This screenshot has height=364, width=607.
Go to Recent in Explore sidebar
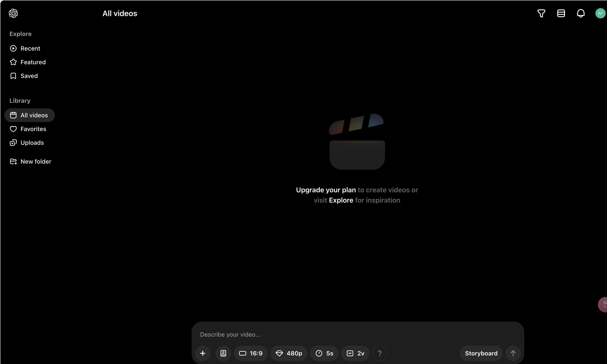(x=30, y=49)
